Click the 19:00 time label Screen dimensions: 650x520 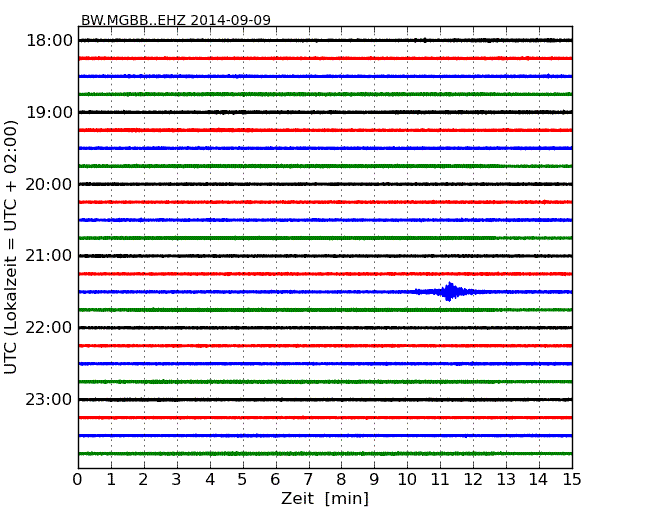(x=49, y=112)
